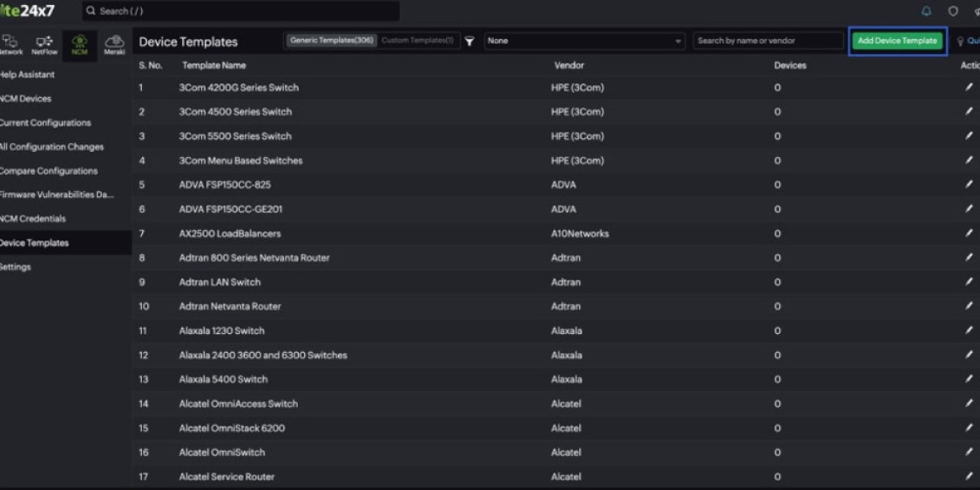The width and height of the screenshot is (980, 490).
Task: Click the lightbulb quick tip icon
Action: pyautogui.click(x=960, y=41)
